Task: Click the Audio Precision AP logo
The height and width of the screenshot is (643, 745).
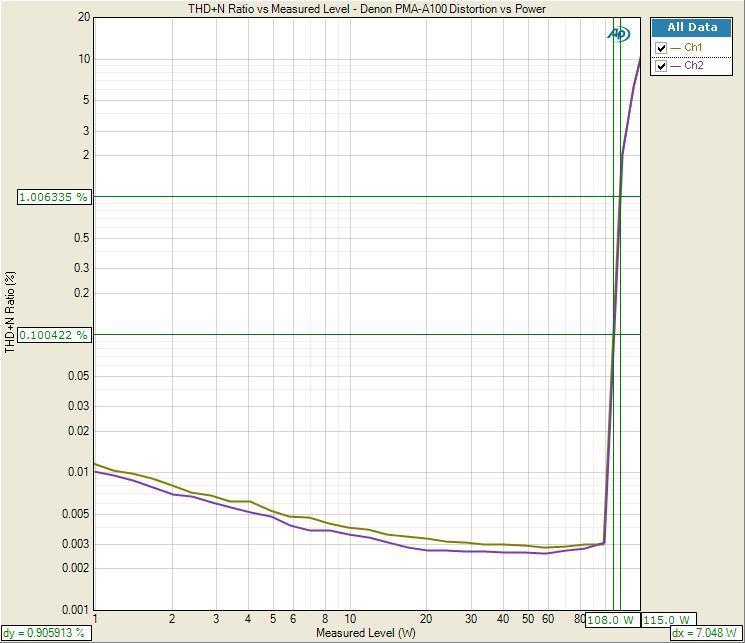Action: 619,34
